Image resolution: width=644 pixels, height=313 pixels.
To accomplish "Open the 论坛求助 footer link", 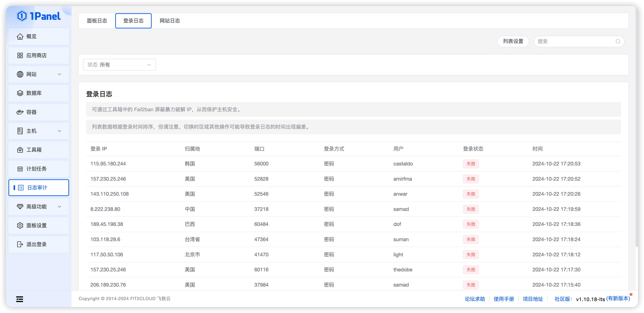I will (475, 299).
